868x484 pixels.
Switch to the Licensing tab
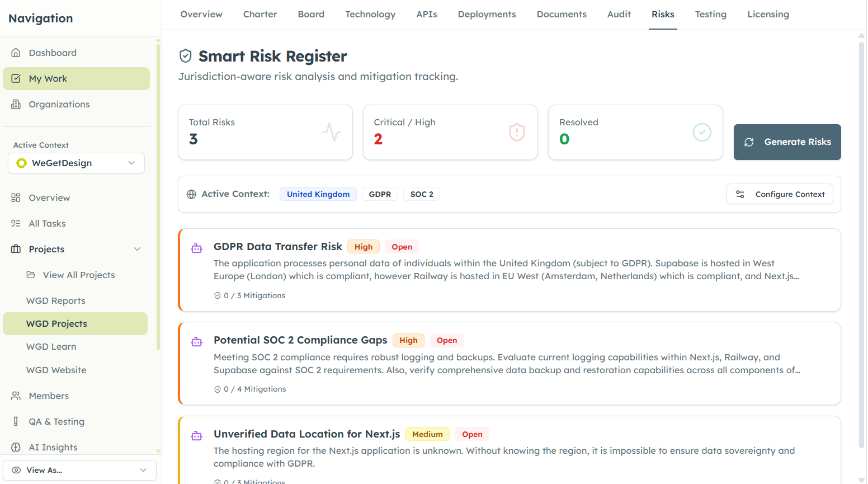tap(768, 14)
